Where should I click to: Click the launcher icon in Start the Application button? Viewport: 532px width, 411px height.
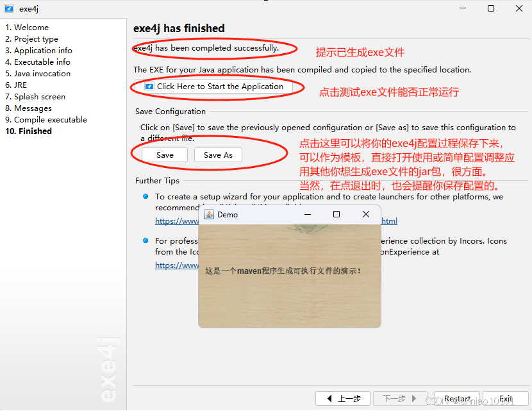[x=149, y=87]
